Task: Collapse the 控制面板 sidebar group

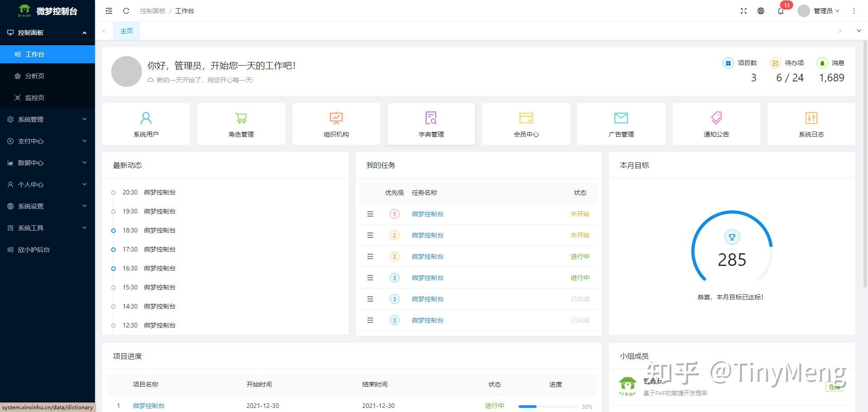Action: (x=47, y=33)
